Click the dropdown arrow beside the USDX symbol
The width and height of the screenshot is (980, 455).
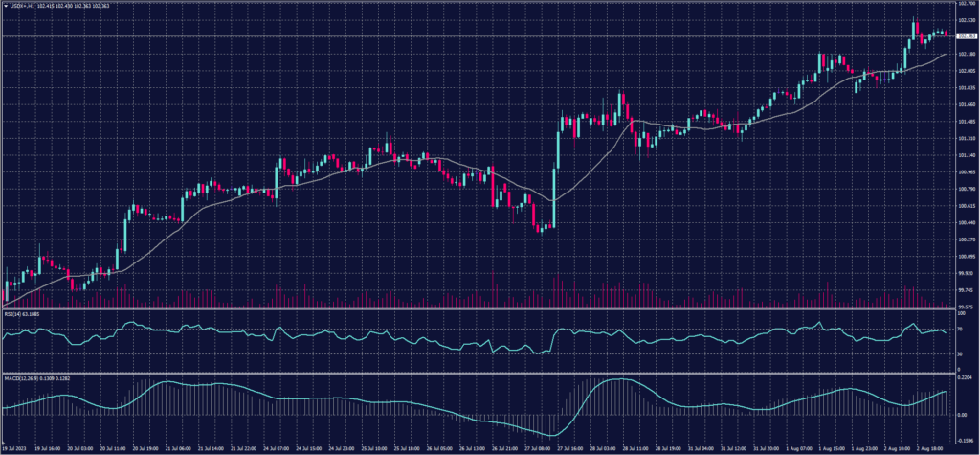[x=5, y=6]
